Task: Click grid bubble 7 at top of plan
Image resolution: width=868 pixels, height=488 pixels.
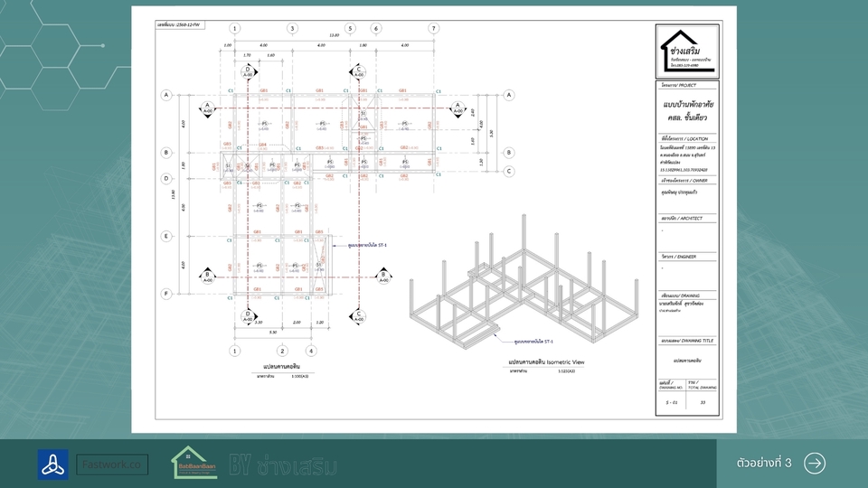Action: (434, 29)
